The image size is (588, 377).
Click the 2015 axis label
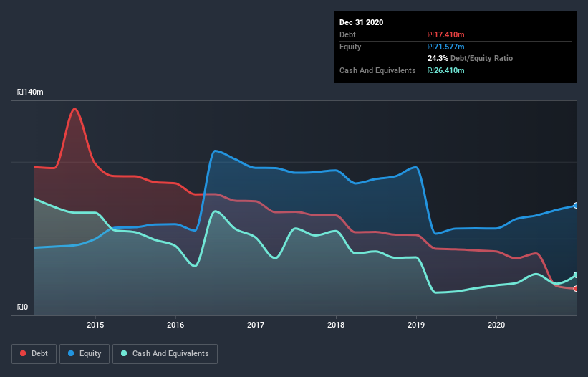(95, 325)
